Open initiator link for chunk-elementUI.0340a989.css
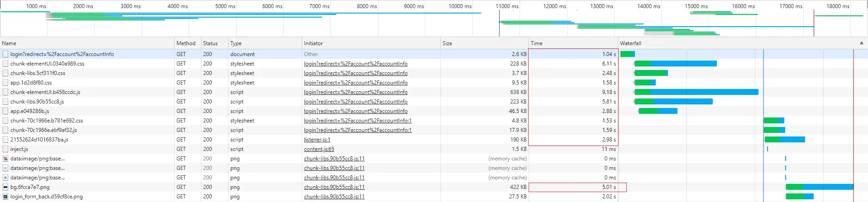This screenshot has width=868, height=202. 356,64
